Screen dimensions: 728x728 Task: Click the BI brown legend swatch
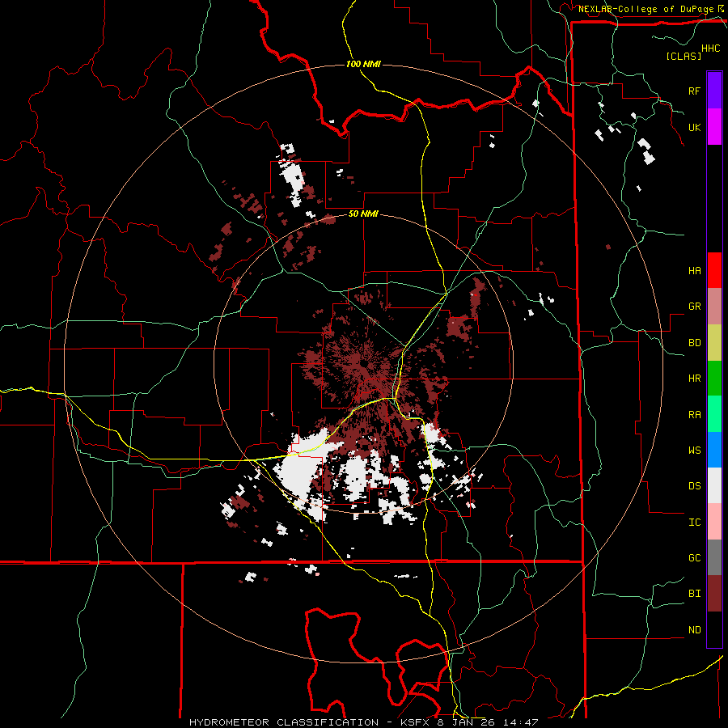coord(714,594)
